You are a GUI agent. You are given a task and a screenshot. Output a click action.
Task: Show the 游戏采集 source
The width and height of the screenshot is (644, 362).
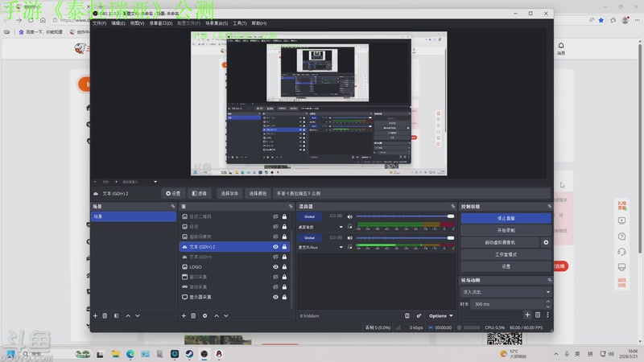275,287
